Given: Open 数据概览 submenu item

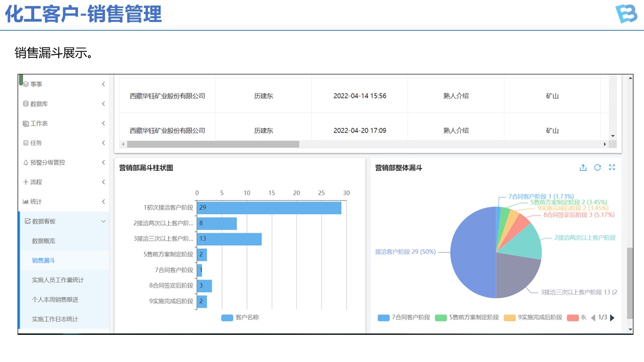Looking at the screenshot, I should click(x=44, y=241).
